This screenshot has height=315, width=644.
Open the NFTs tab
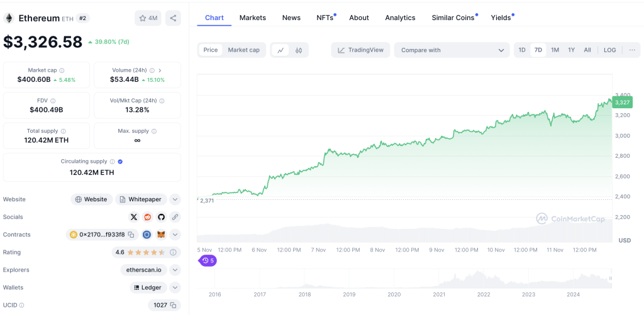[x=325, y=18]
